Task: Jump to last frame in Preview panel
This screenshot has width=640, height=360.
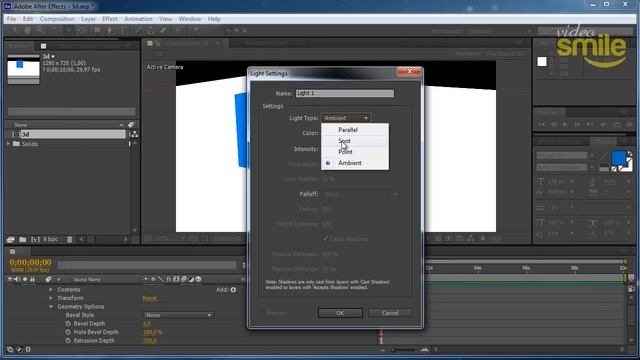Action: [589, 124]
